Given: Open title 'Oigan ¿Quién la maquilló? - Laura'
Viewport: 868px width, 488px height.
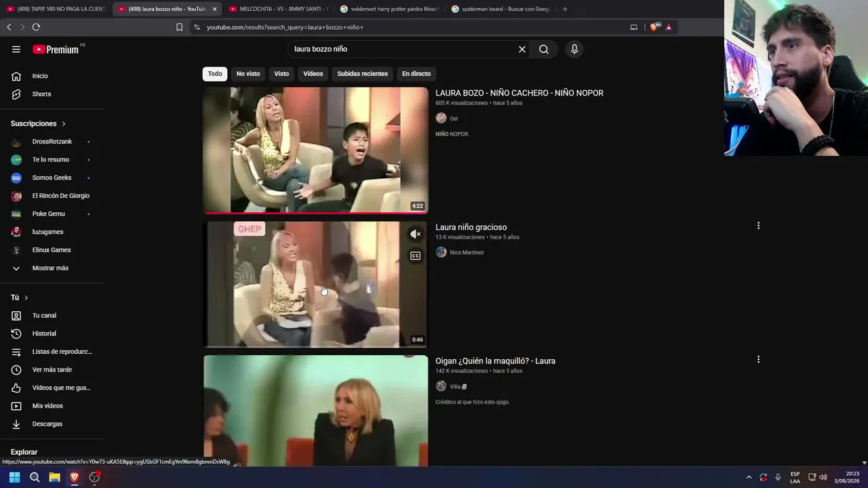Looking at the screenshot, I should 496,361.
